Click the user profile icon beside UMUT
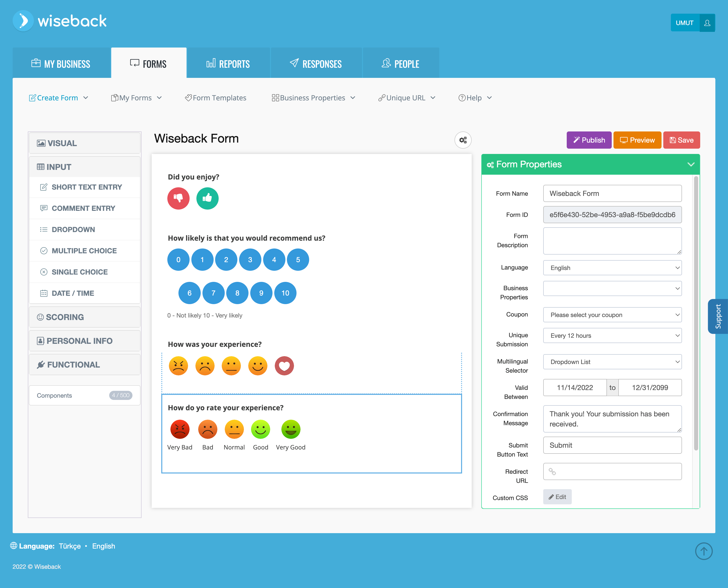 [707, 23]
